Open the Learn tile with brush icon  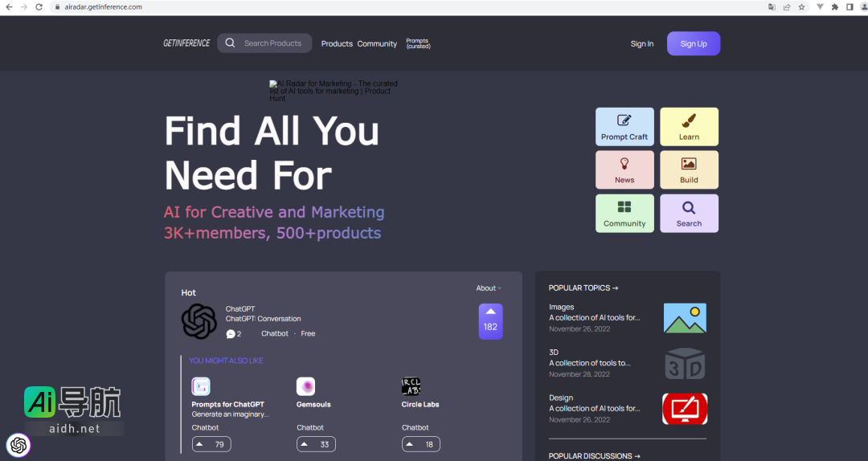click(x=690, y=127)
